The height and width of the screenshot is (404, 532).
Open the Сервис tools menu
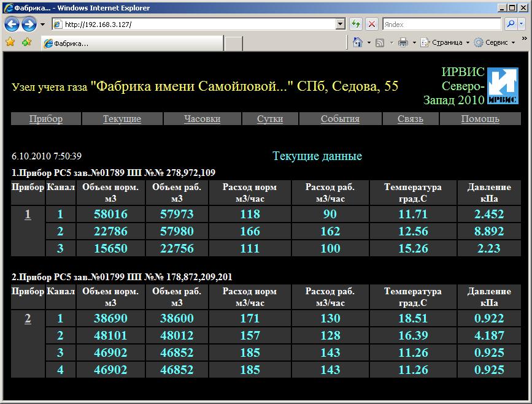tap(495, 42)
